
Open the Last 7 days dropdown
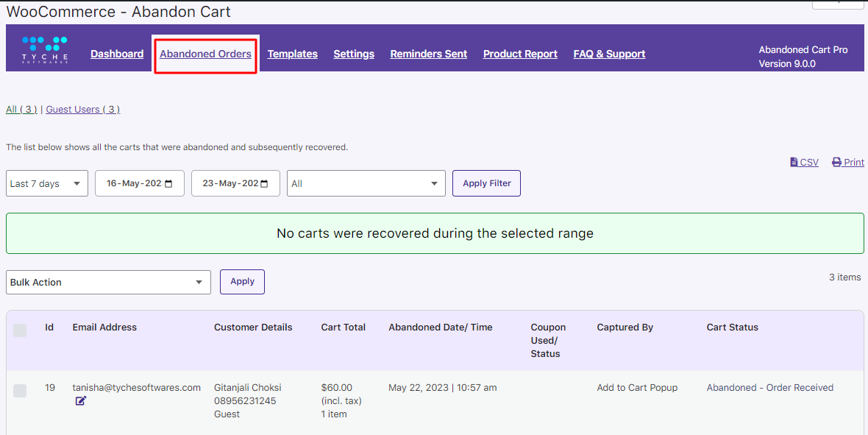(x=47, y=183)
